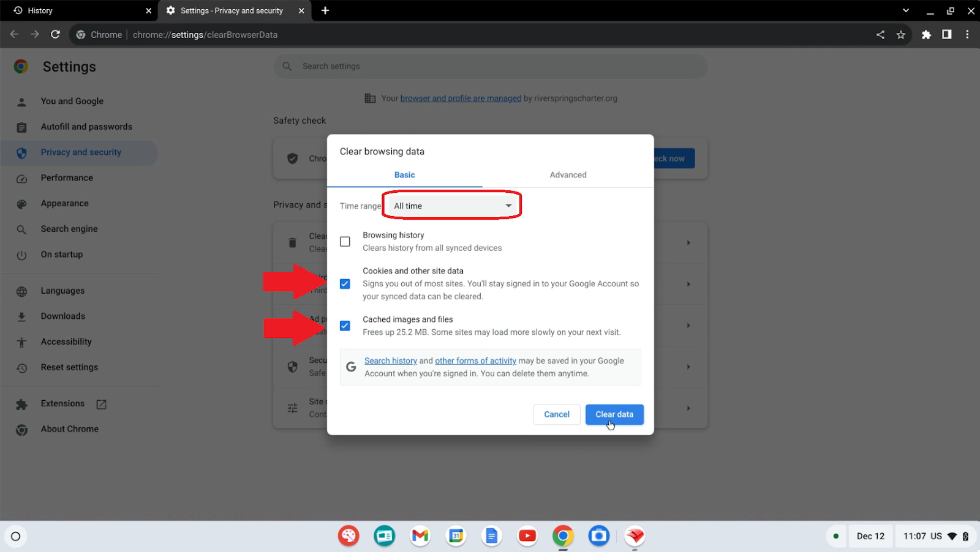Bookmark this page with the star icon
980x552 pixels.
point(900,35)
